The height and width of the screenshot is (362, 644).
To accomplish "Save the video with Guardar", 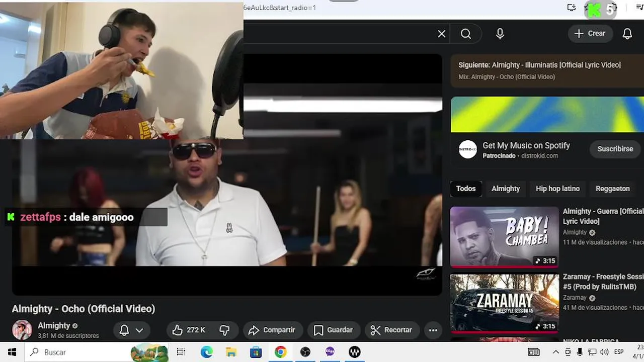I will [x=333, y=330].
